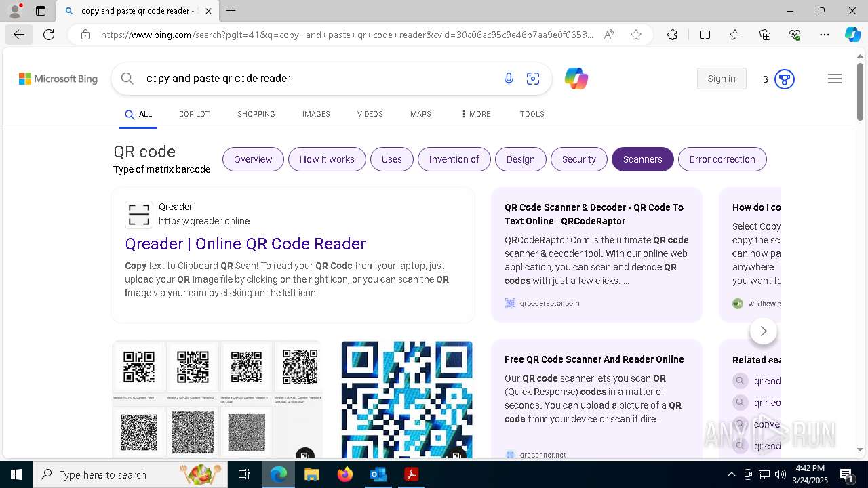868x488 pixels.
Task: Open Bing hamburger settings menu
Action: click(835, 79)
